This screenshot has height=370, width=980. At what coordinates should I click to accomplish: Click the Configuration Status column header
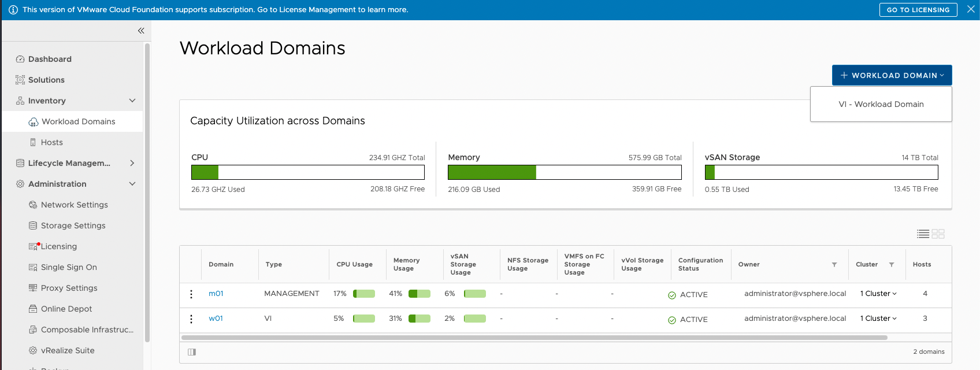(700, 264)
